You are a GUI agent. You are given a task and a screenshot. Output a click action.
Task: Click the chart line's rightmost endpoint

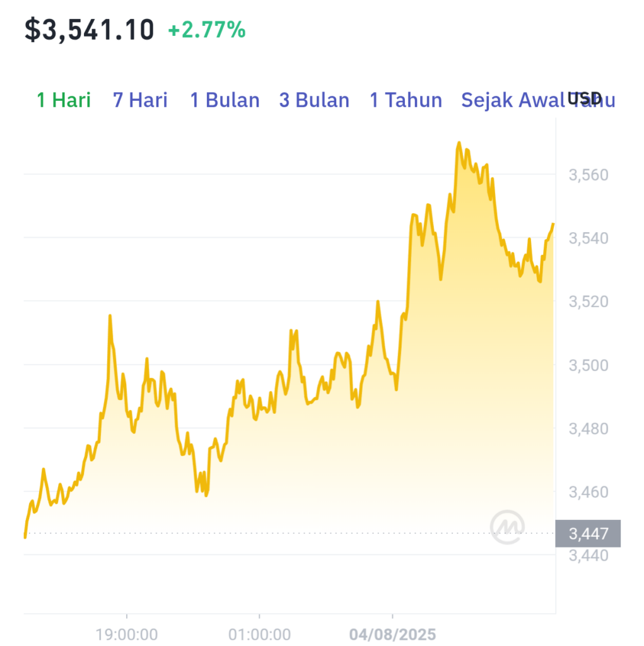pos(553,224)
